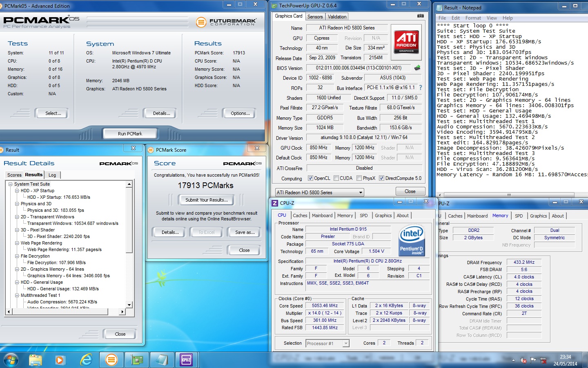This screenshot has width=588, height=368.
Task: Collapse the File Decryption node
Action: point(17,256)
